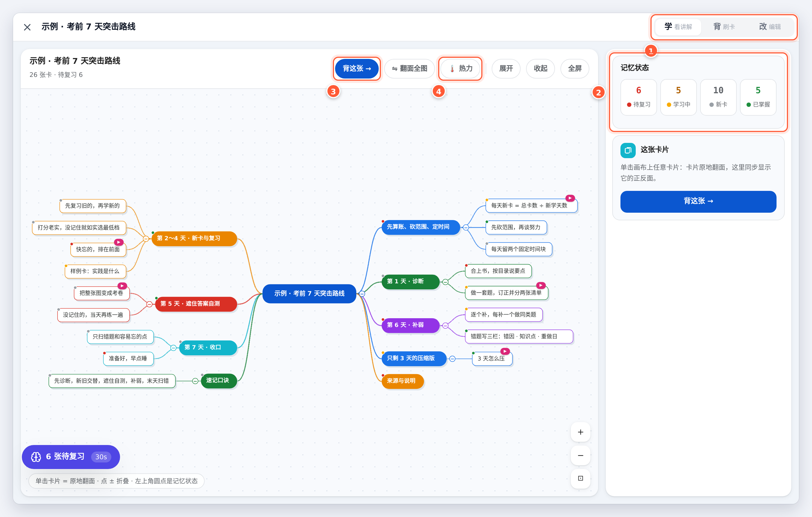Click the large 背这张 button in side panel
The image size is (812, 517).
(698, 202)
